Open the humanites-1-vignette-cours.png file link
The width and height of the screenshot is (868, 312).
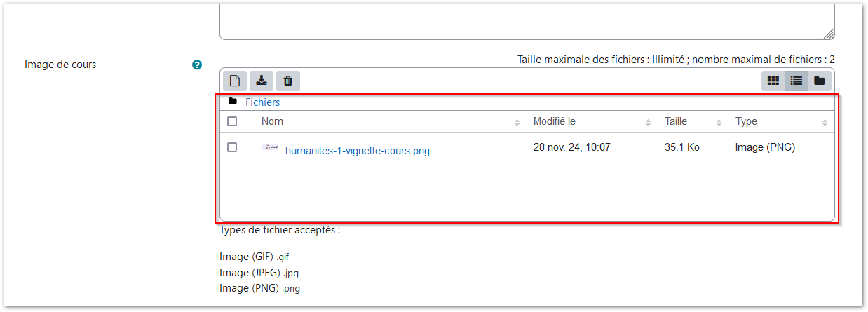coord(357,150)
